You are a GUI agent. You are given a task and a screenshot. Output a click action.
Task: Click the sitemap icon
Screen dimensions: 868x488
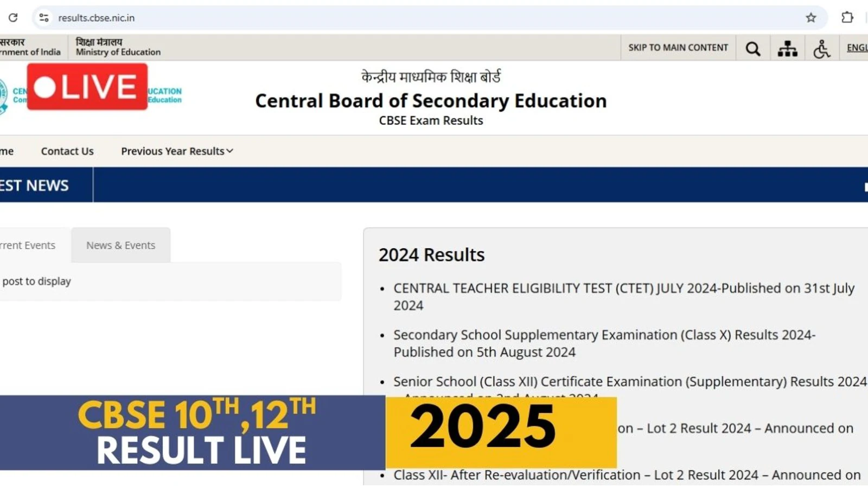787,48
